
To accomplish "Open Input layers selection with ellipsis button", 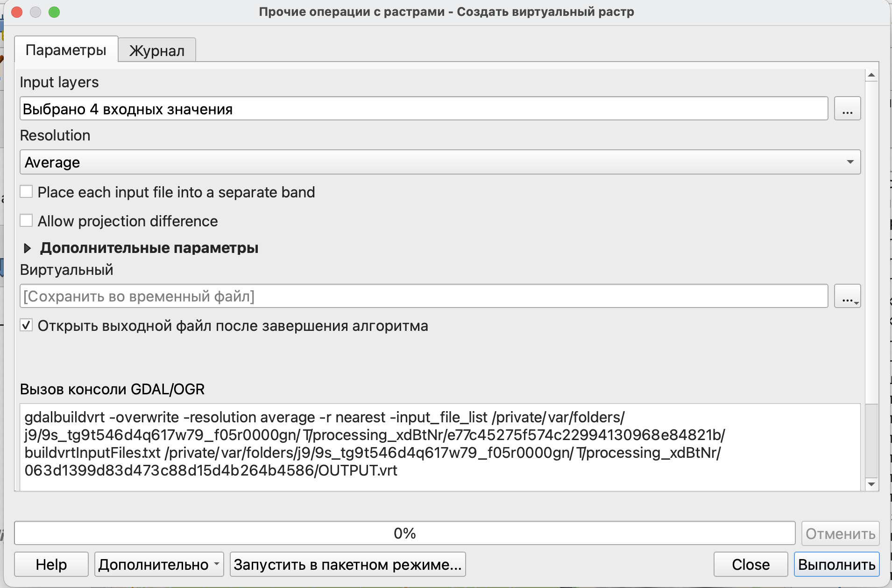I will pyautogui.click(x=847, y=109).
